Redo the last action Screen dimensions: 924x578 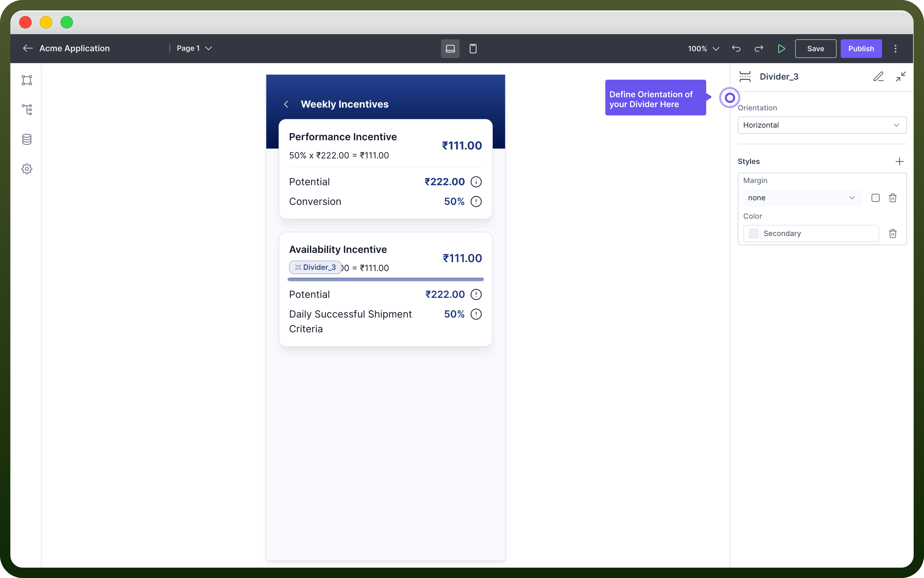[759, 49]
